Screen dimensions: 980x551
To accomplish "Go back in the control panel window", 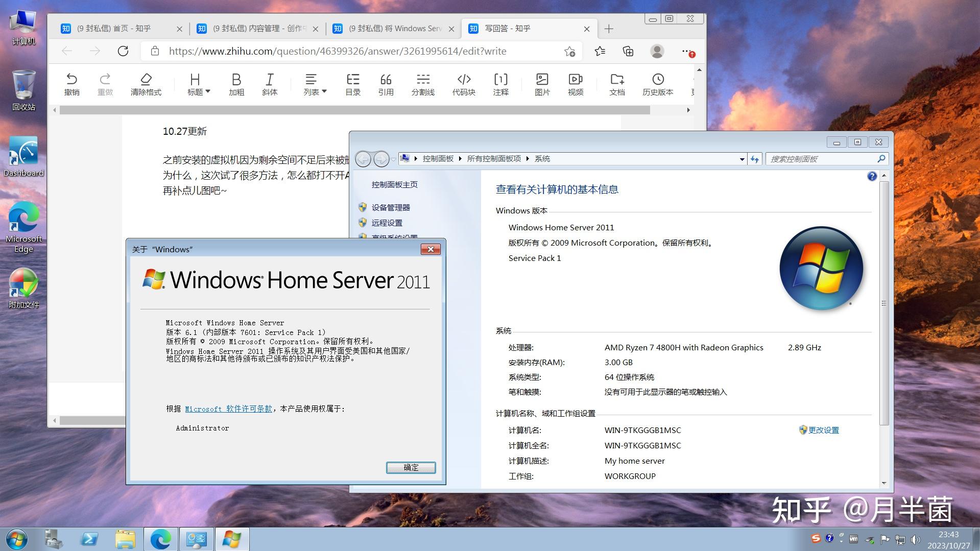I will [x=363, y=159].
